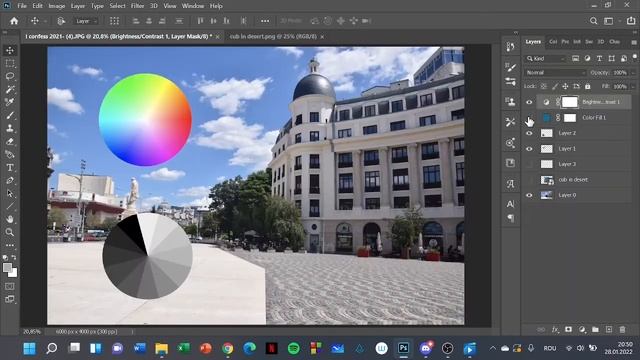Image resolution: width=640 pixels, height=360 pixels.
Task: Delete layer trash icon
Action: pos(622,329)
